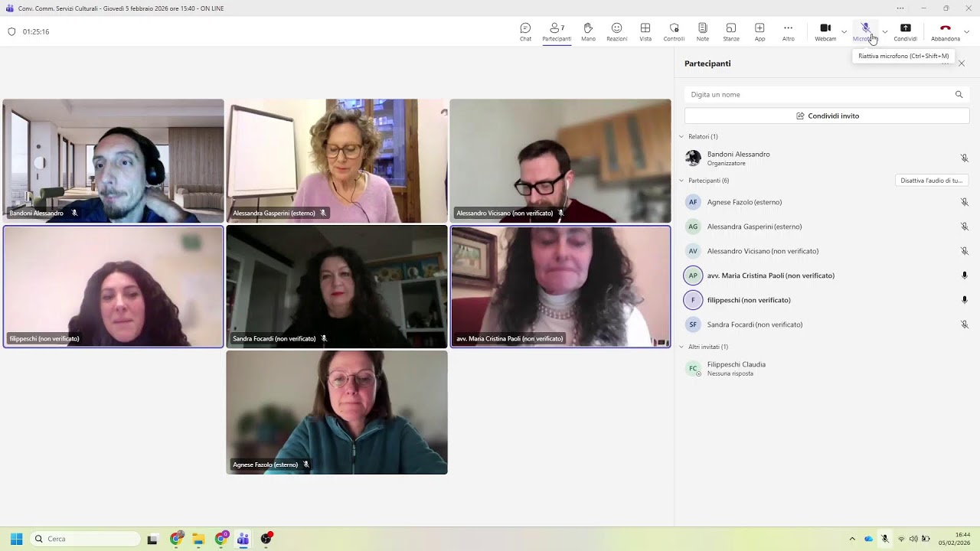Expand the Abbandona options arrow
The width and height of the screenshot is (980, 551).
pos(966,31)
